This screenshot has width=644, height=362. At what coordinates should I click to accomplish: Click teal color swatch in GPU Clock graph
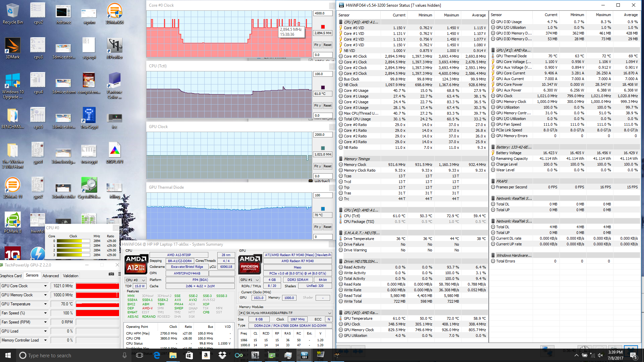(323, 148)
